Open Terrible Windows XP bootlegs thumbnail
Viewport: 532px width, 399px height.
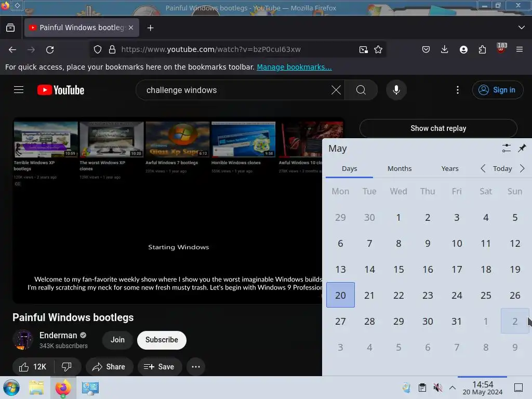[x=46, y=139]
